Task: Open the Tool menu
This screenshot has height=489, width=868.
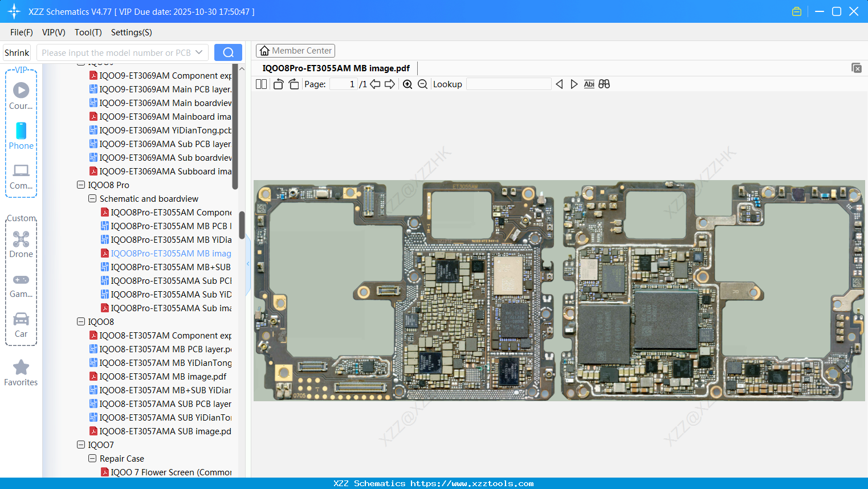Action: click(x=88, y=32)
